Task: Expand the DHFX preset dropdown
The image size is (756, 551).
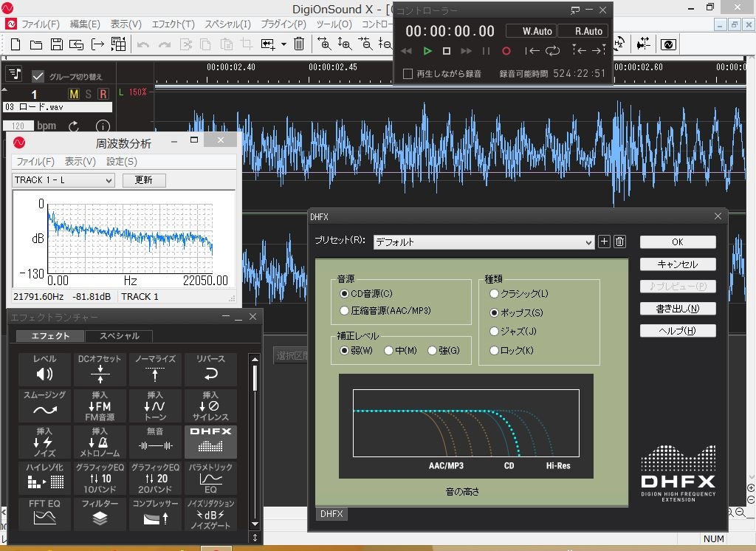Action: coord(588,242)
